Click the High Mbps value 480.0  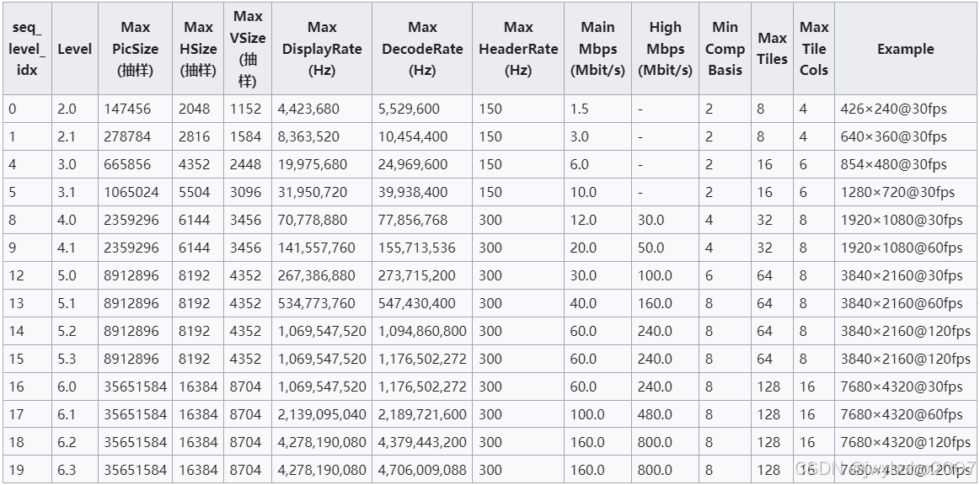pos(655,414)
